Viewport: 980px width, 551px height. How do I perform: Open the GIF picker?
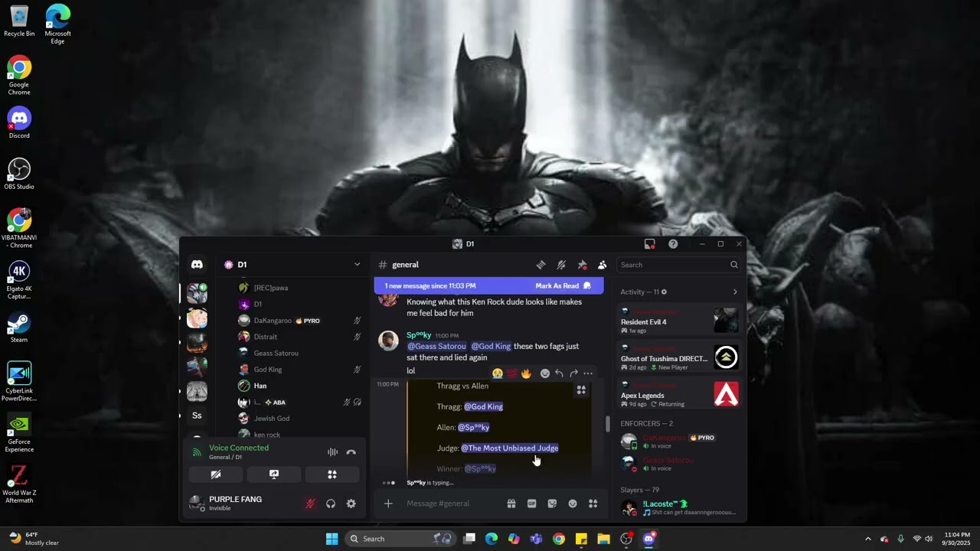(x=531, y=504)
